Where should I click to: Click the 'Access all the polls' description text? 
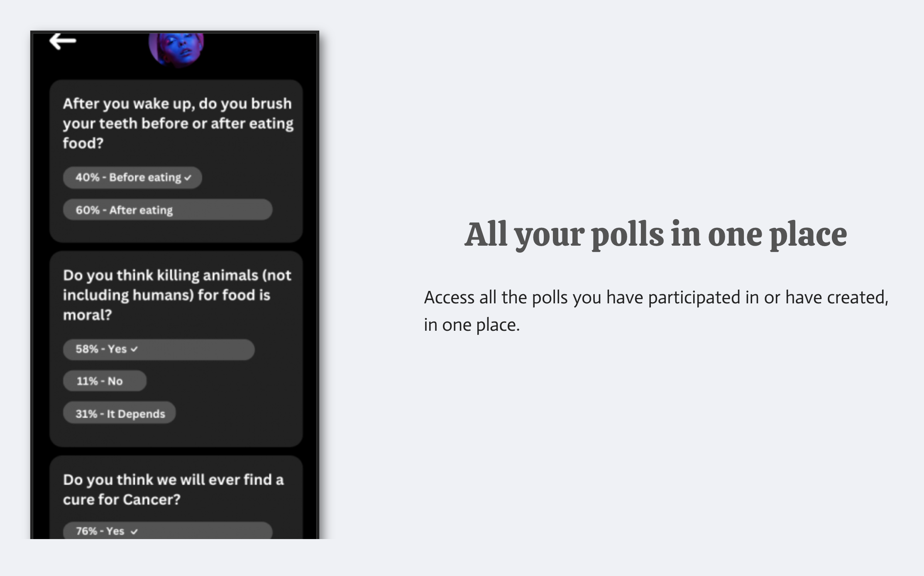pos(655,311)
